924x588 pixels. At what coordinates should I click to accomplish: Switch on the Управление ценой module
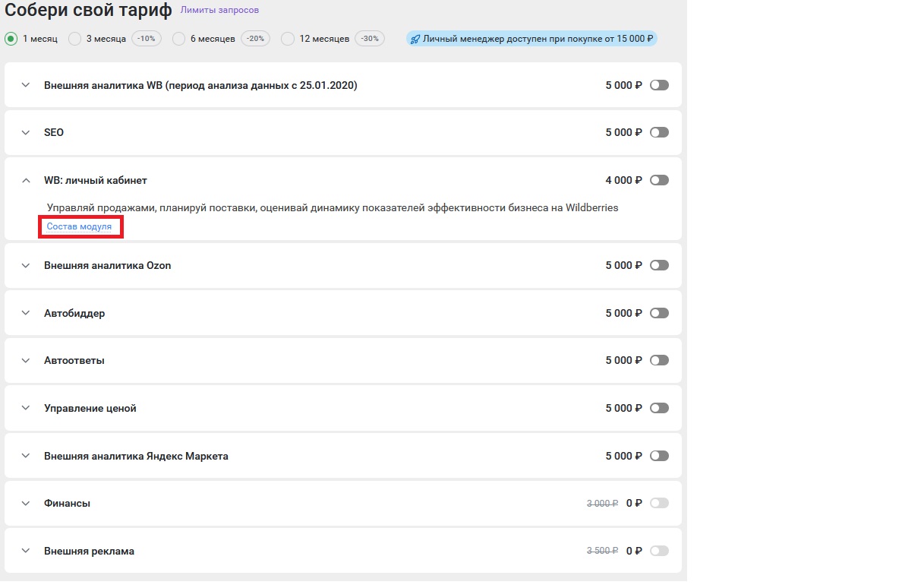pyautogui.click(x=659, y=408)
